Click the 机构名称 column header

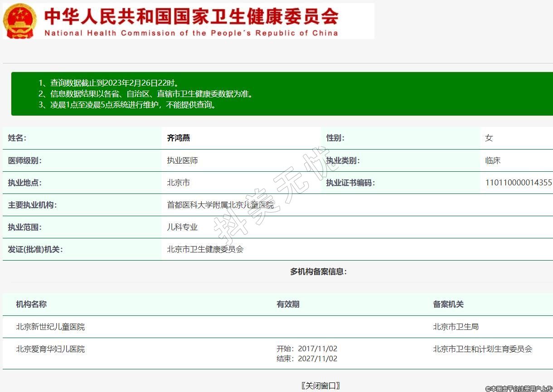point(31,305)
